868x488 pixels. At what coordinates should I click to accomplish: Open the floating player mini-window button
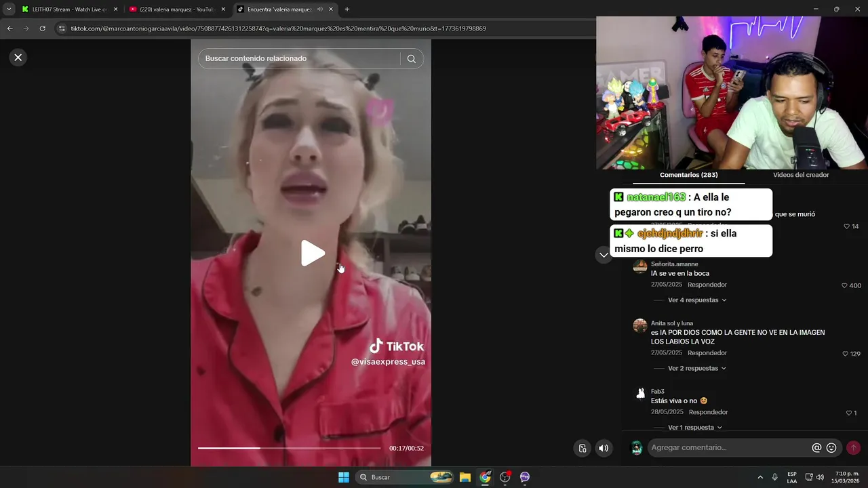pos(583,448)
